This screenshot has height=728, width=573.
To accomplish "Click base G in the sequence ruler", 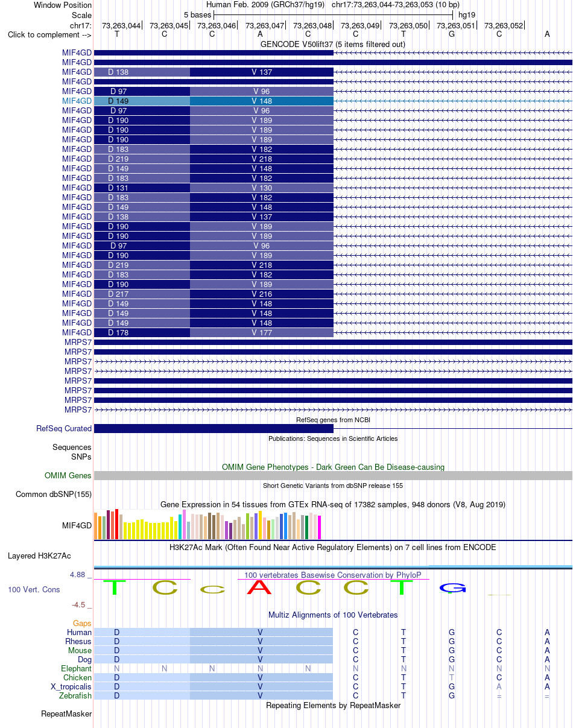I will [452, 34].
